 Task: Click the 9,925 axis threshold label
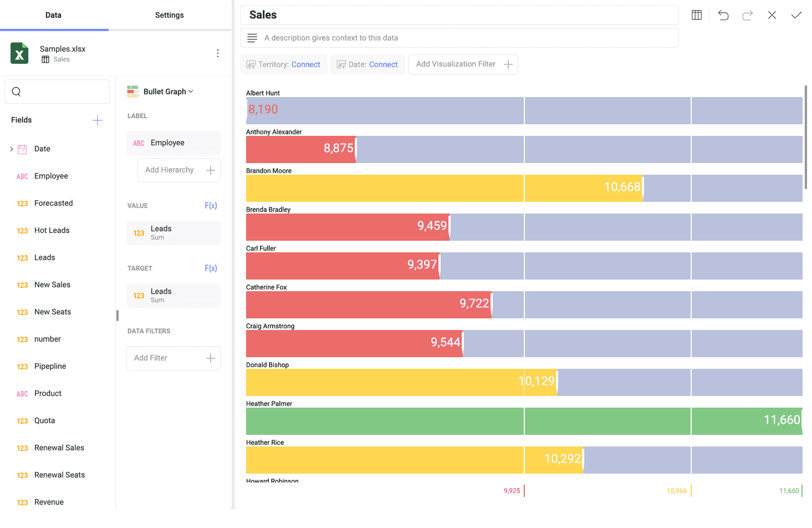[512, 491]
